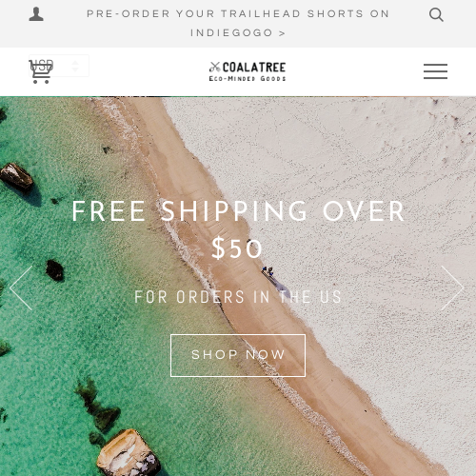Viewport: 476px width, 476px height.
Task: Expand the USD currency dropdown
Action: 59,66
